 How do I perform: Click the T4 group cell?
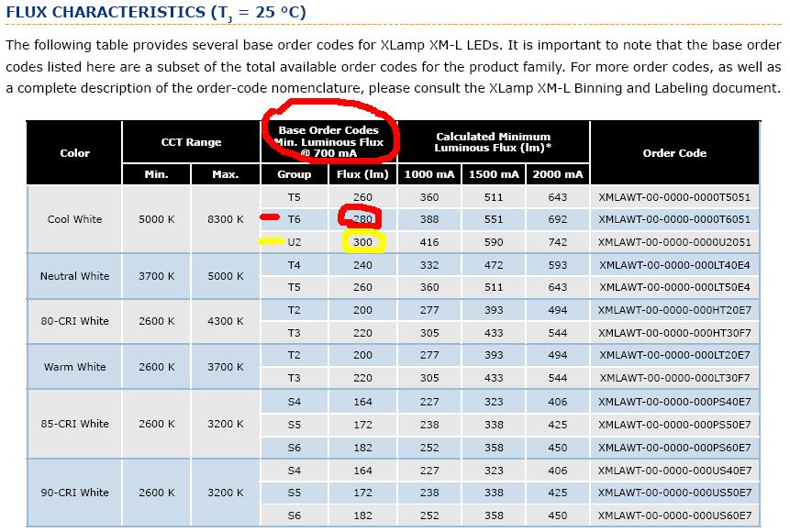point(294,265)
